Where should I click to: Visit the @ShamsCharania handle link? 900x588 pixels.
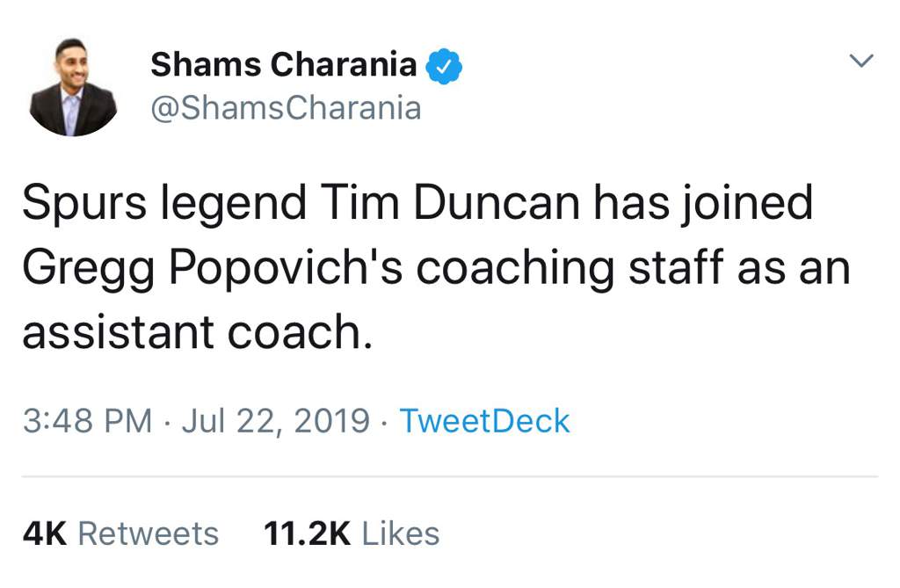coord(286,108)
